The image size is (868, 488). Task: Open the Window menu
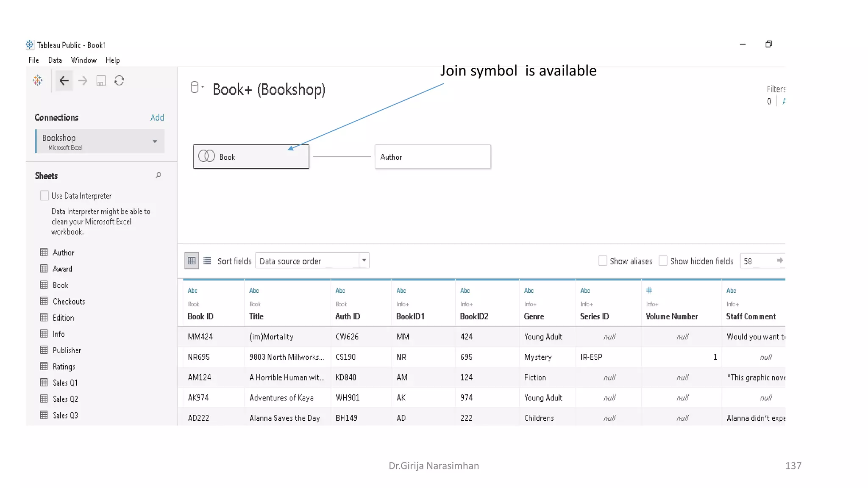[x=83, y=60]
